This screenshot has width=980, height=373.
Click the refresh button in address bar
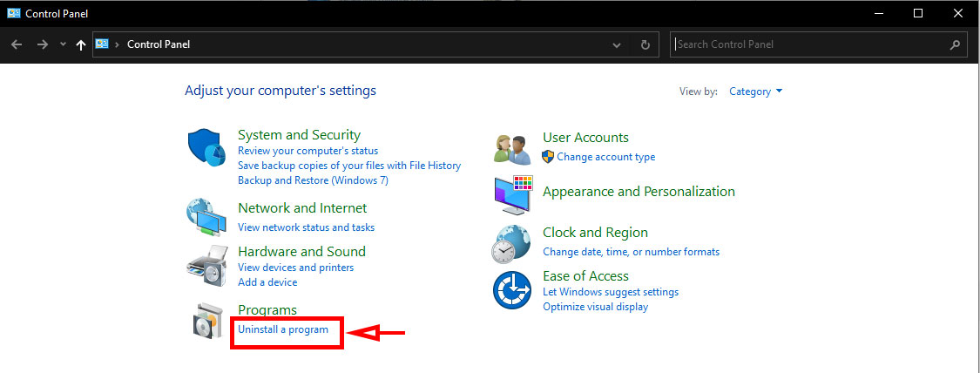(x=645, y=44)
